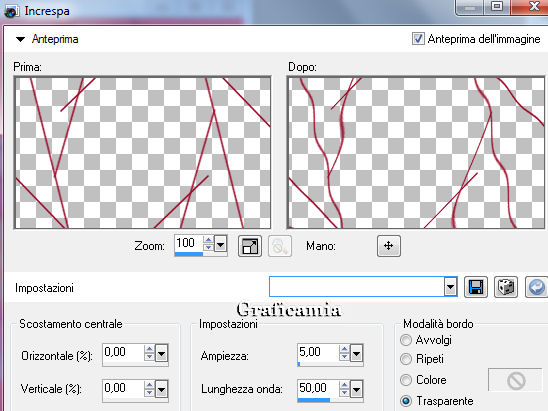Viewport: 548px width, 411px height.
Task: Click the Dopo preview image
Action: click(416, 153)
